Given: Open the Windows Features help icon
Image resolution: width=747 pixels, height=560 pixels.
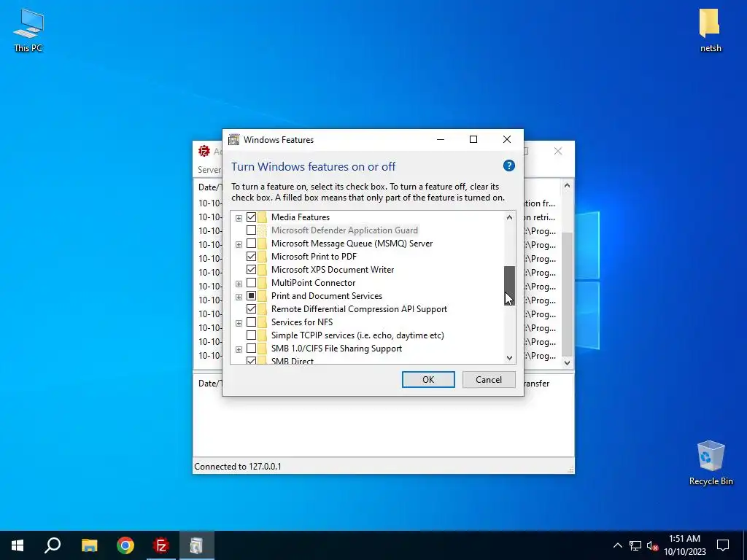Looking at the screenshot, I should tap(508, 166).
